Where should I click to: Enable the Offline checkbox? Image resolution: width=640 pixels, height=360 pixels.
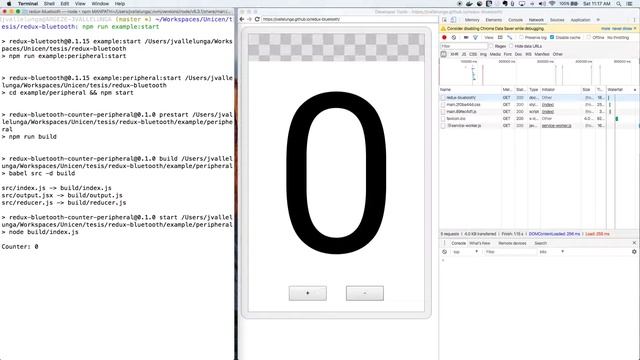tap(589, 37)
